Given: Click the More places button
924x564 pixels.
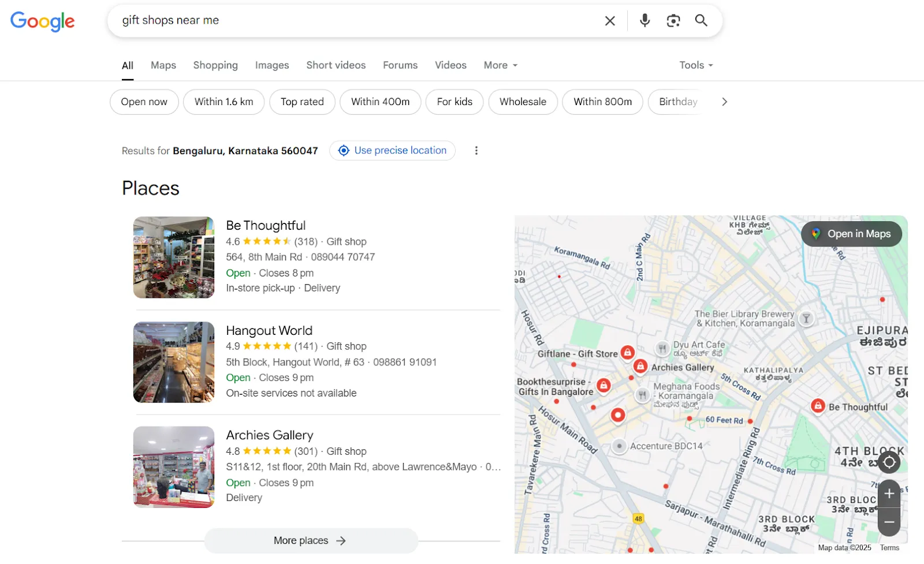Looking at the screenshot, I should pyautogui.click(x=311, y=541).
